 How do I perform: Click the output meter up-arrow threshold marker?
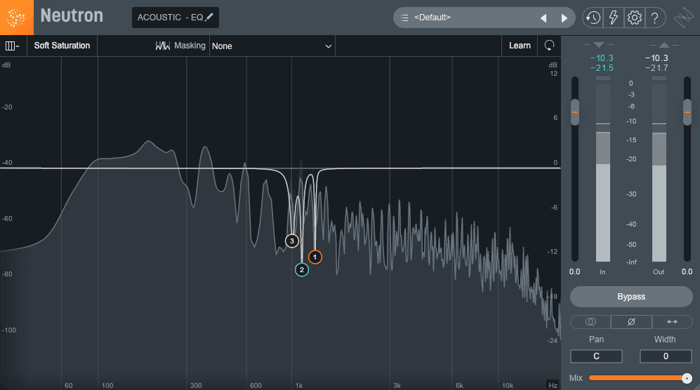point(664,45)
